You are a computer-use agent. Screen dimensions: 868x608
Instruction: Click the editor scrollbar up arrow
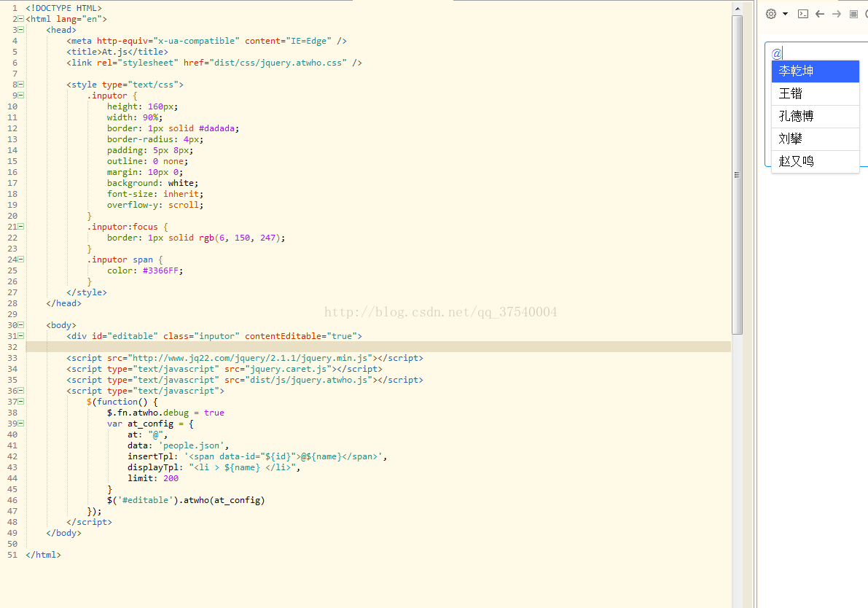pos(738,9)
